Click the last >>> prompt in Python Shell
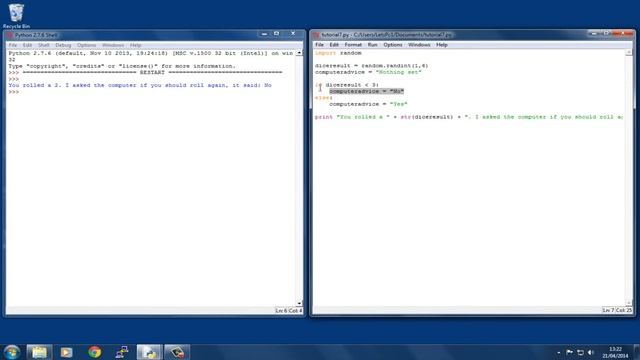This screenshot has height=360, width=640. tap(14, 92)
